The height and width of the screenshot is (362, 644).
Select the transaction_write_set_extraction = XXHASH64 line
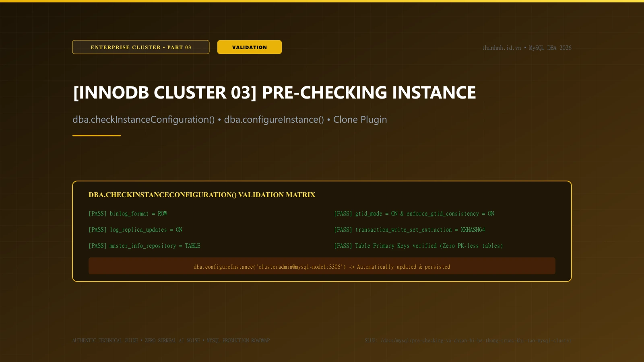click(409, 230)
